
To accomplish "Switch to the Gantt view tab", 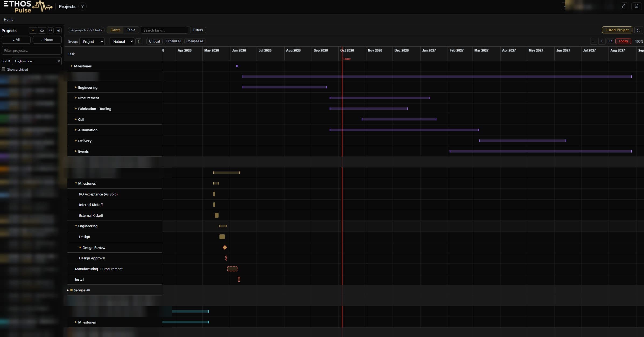I will click(x=115, y=30).
